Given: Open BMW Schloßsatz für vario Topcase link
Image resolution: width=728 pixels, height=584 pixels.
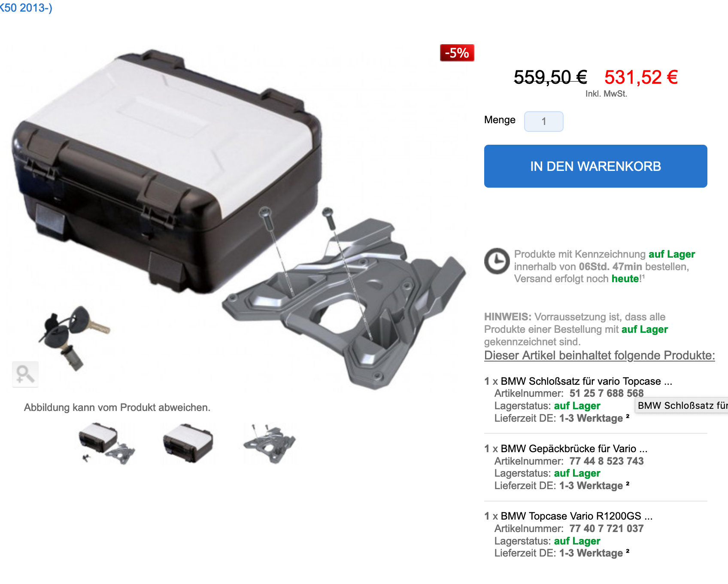Looking at the screenshot, I should tap(586, 381).
